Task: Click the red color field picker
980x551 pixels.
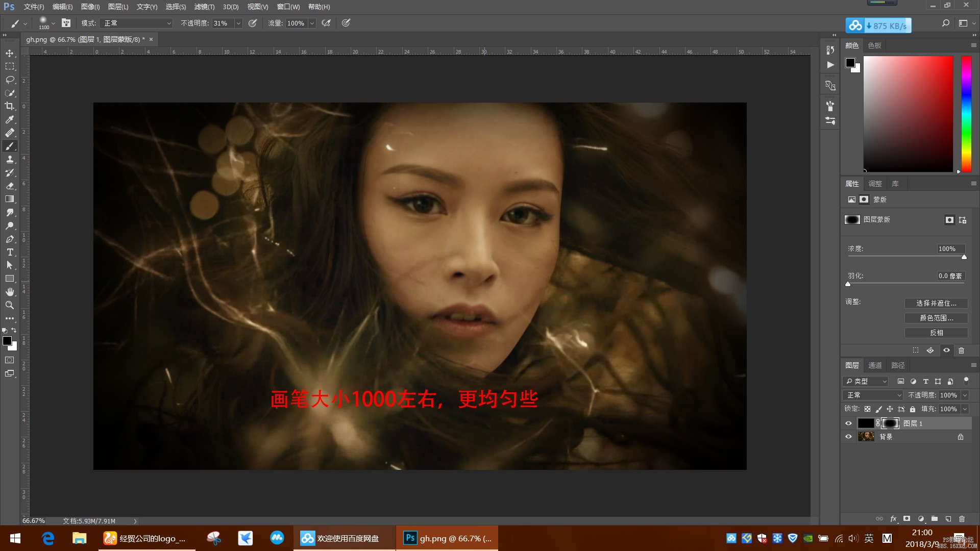Action: tap(908, 114)
